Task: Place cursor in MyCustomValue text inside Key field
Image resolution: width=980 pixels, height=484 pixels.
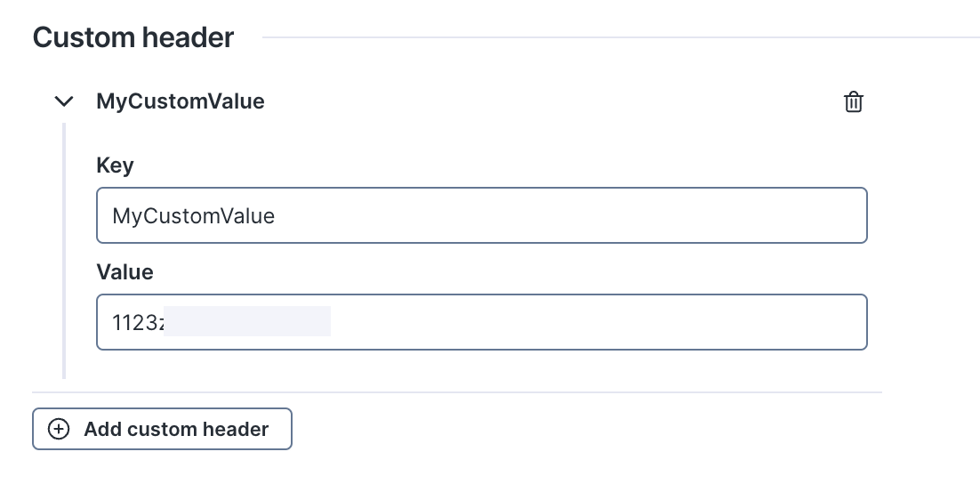Action: (193, 216)
